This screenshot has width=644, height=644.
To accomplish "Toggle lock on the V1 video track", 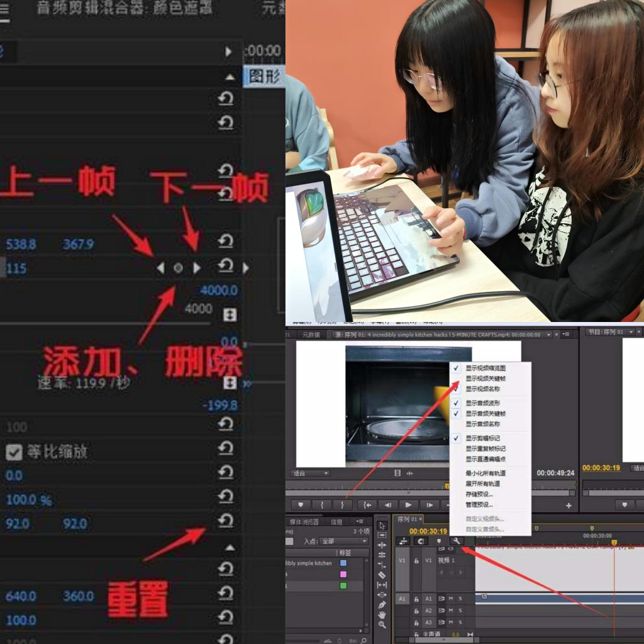I will (416, 560).
